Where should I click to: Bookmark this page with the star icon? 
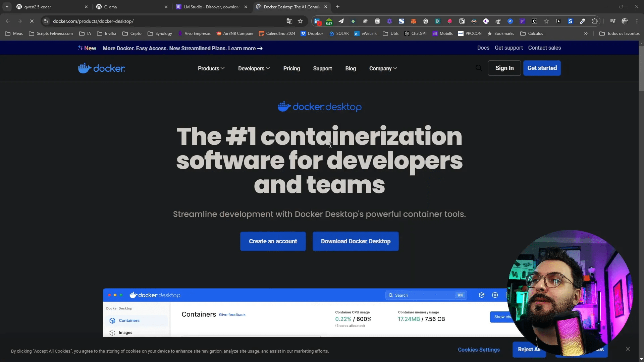point(300,21)
